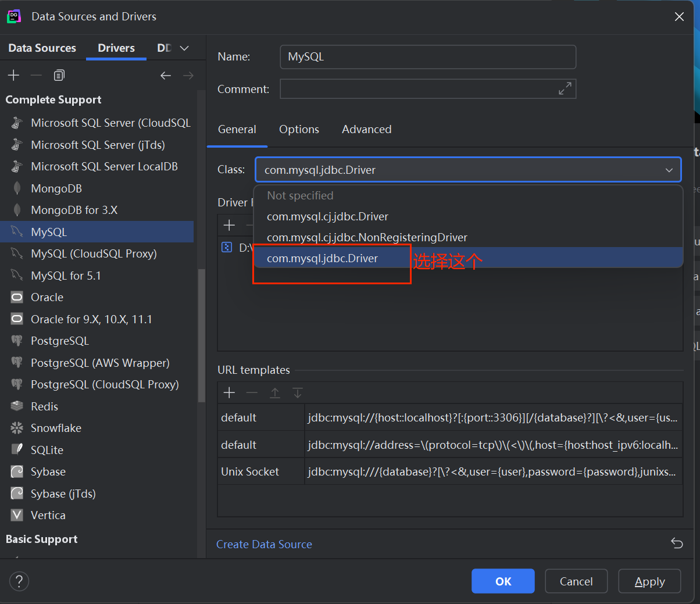Image resolution: width=700 pixels, height=604 pixels.
Task: Expand the hidden tabs chevron
Action: click(184, 48)
